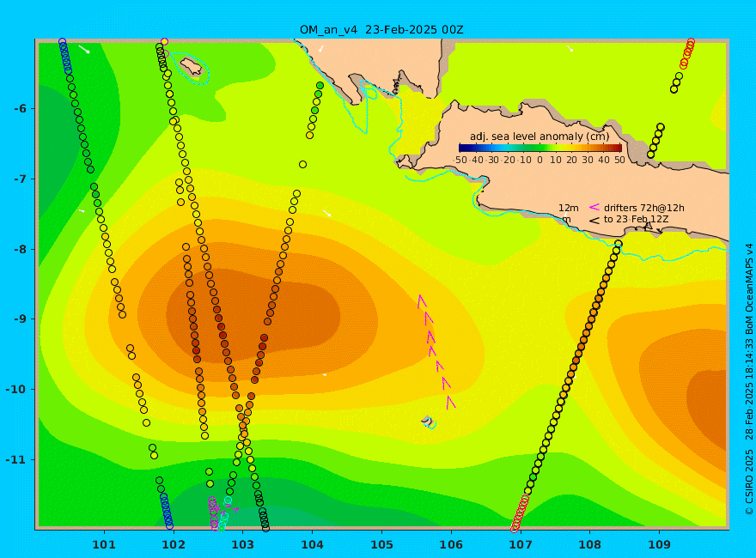Click the dark red end of the colorbar
The width and height of the screenshot is (756, 558).
click(618, 148)
